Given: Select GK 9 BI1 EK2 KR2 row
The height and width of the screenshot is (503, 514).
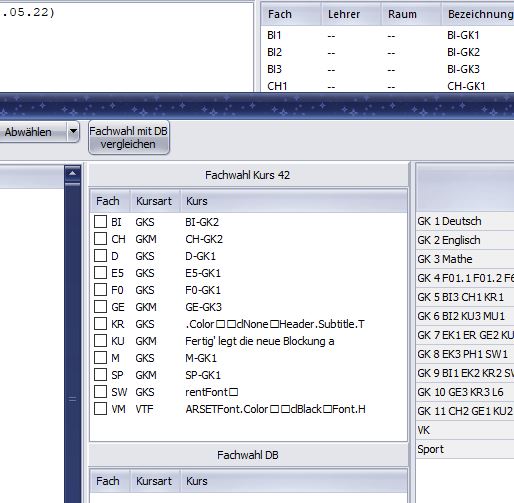Looking at the screenshot, I should [465, 373].
